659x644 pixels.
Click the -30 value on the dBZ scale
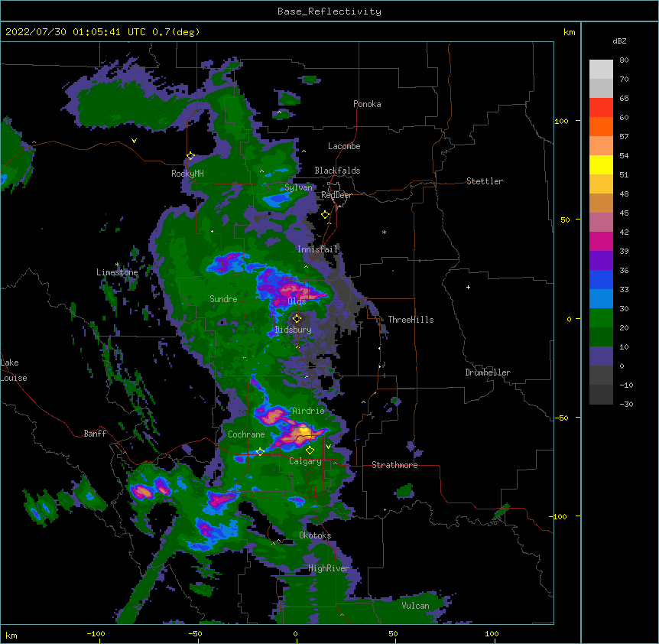click(626, 404)
